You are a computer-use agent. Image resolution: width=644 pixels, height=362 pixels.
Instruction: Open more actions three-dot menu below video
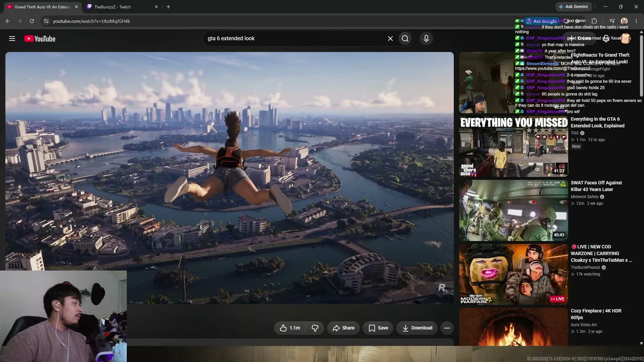pyautogui.click(x=447, y=328)
